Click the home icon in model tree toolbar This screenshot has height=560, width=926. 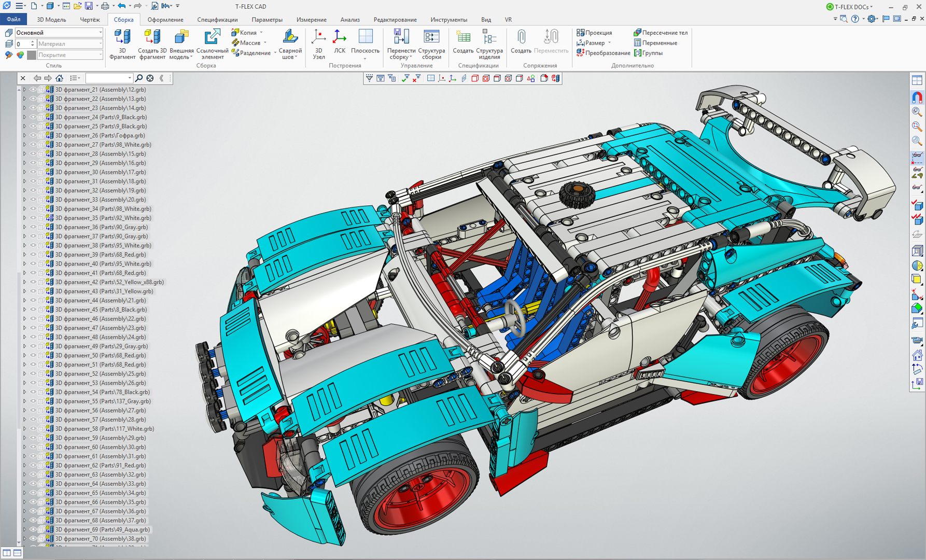[60, 78]
